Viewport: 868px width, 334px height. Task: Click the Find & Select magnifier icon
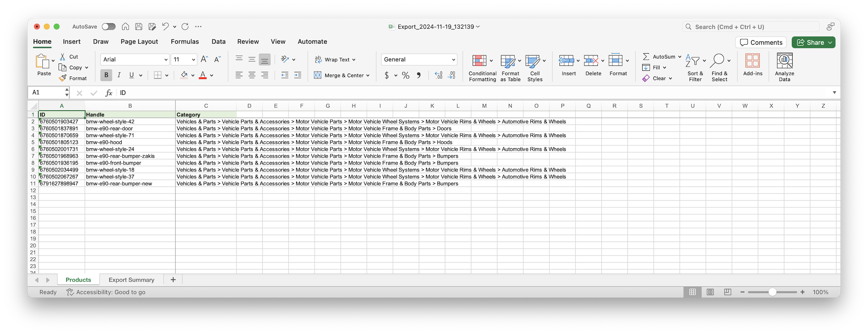717,60
